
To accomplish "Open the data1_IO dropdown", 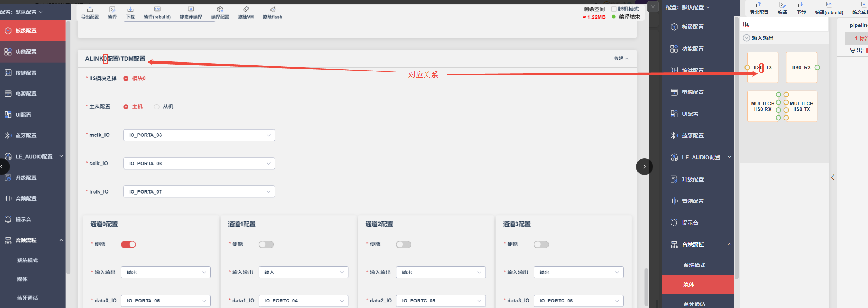I will [304, 301].
